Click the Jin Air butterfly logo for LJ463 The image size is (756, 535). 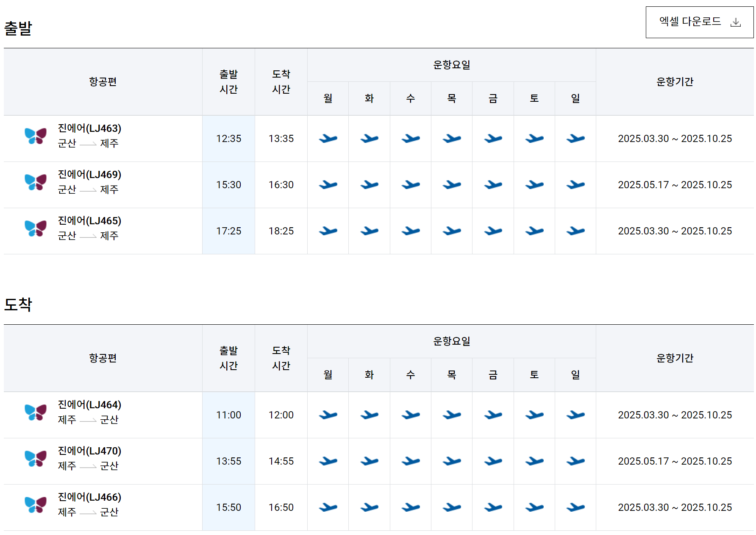click(36, 136)
